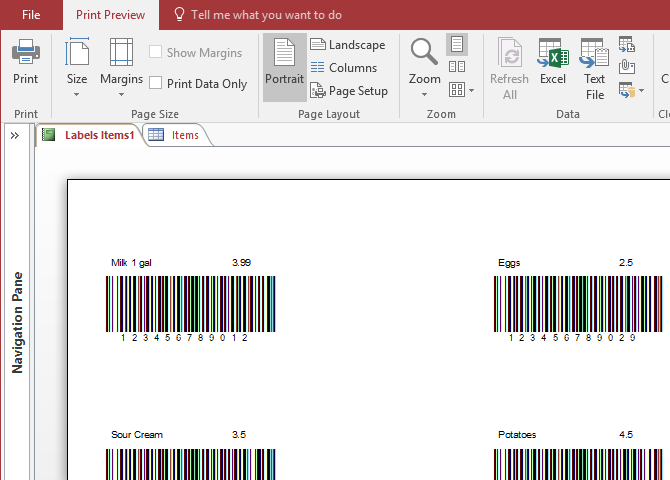Click the 3.99 price text
The height and width of the screenshot is (480, 670).
pyautogui.click(x=241, y=262)
